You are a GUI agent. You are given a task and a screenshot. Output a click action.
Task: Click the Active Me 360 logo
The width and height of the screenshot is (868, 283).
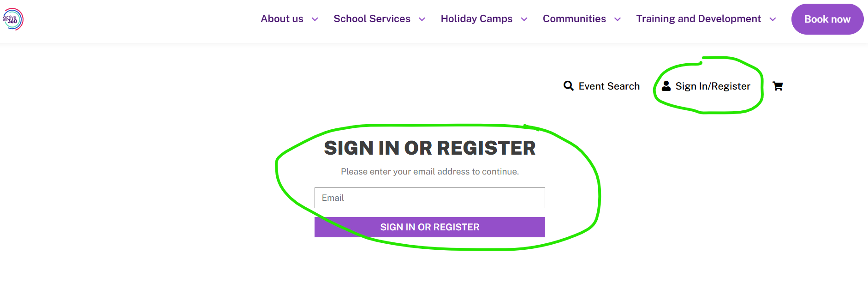(x=13, y=19)
